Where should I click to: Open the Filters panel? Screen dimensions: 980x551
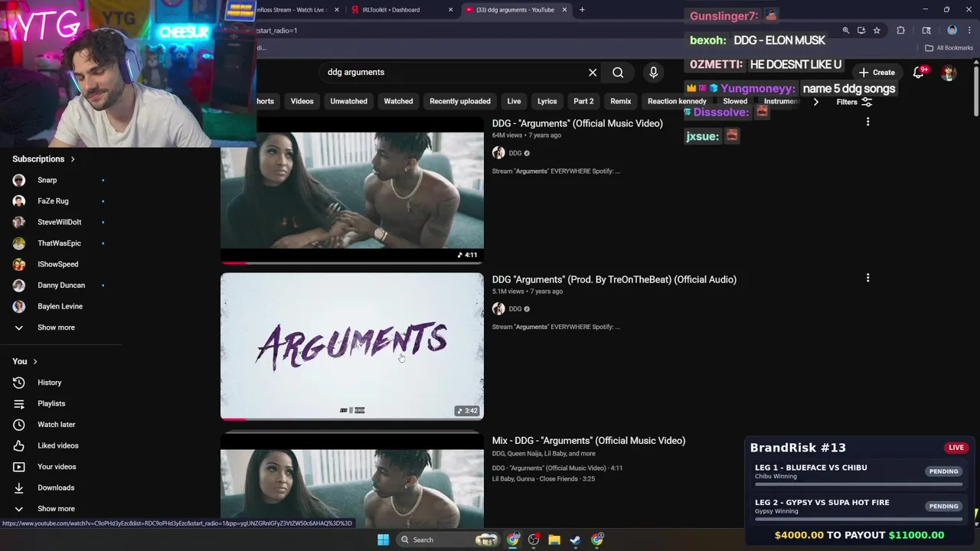click(x=854, y=102)
